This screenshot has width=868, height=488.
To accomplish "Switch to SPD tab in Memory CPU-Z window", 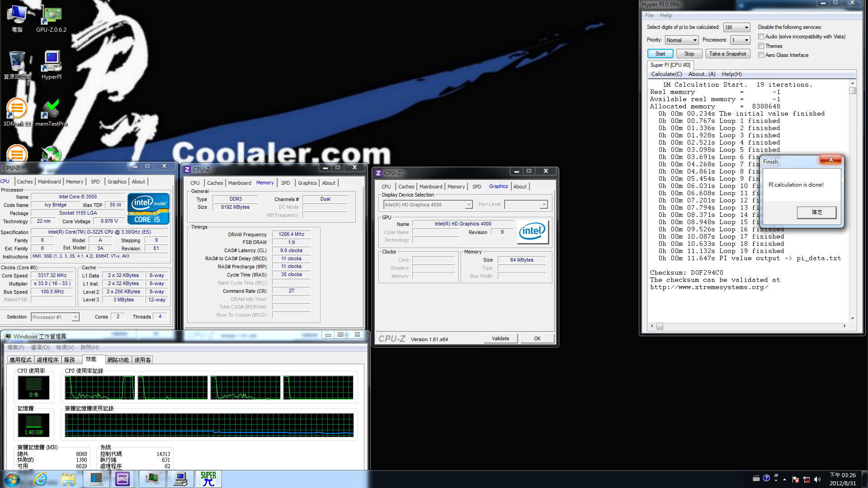I will click(x=285, y=183).
